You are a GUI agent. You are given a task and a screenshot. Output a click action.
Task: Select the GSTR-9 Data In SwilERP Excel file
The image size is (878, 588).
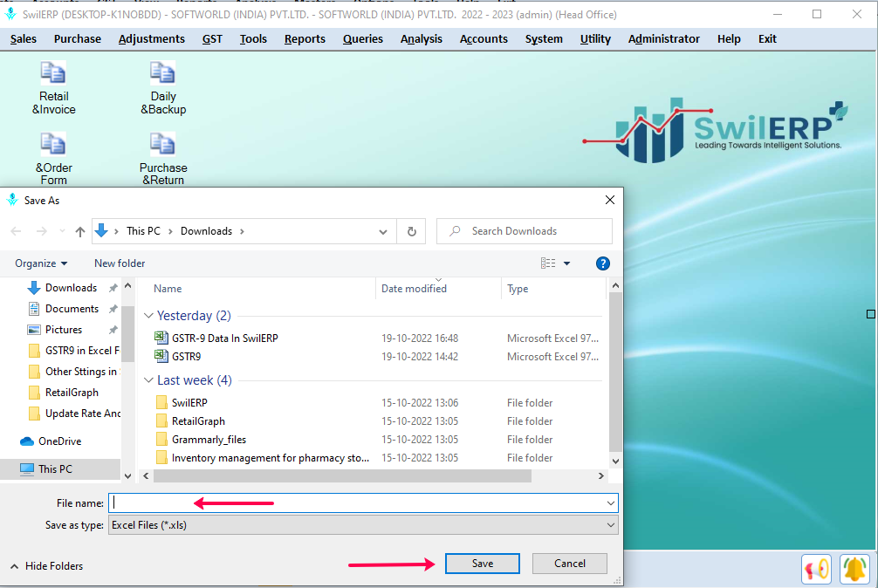pos(224,338)
